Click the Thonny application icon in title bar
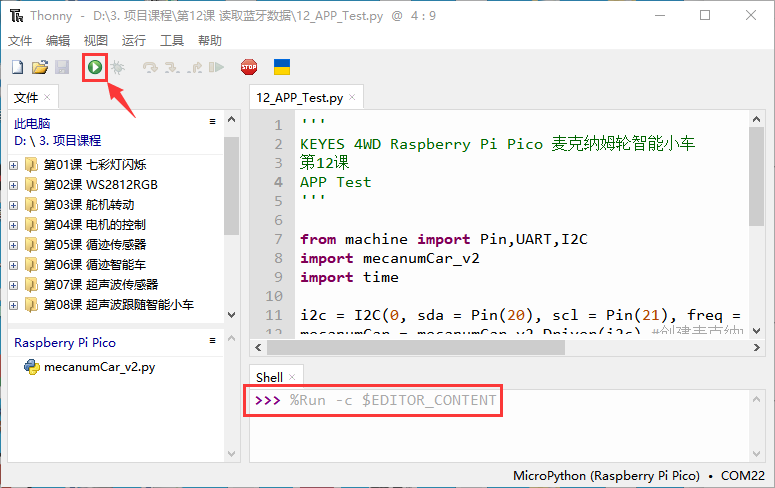This screenshot has width=775, height=488. 16,16
